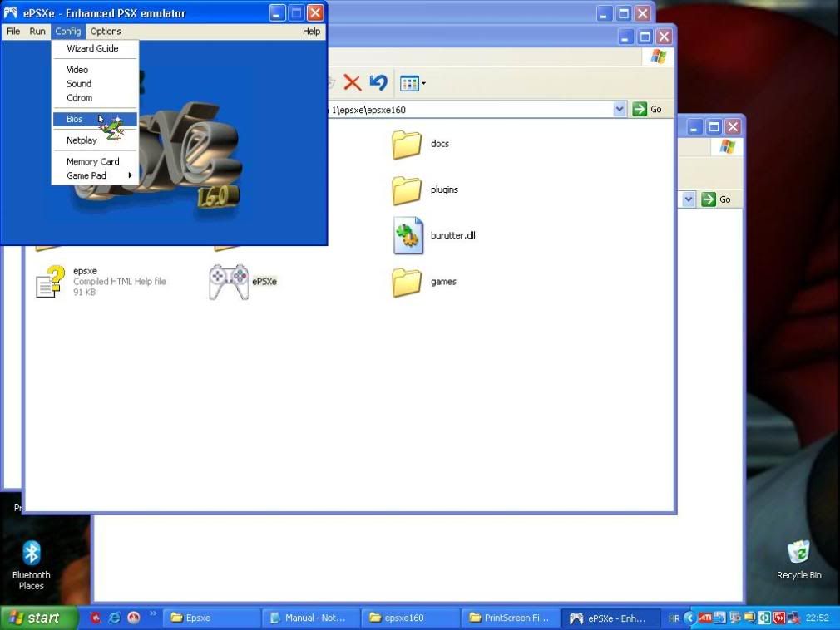The image size is (840, 630).
Task: Expand hidden system tray icons arrow
Action: (x=689, y=618)
